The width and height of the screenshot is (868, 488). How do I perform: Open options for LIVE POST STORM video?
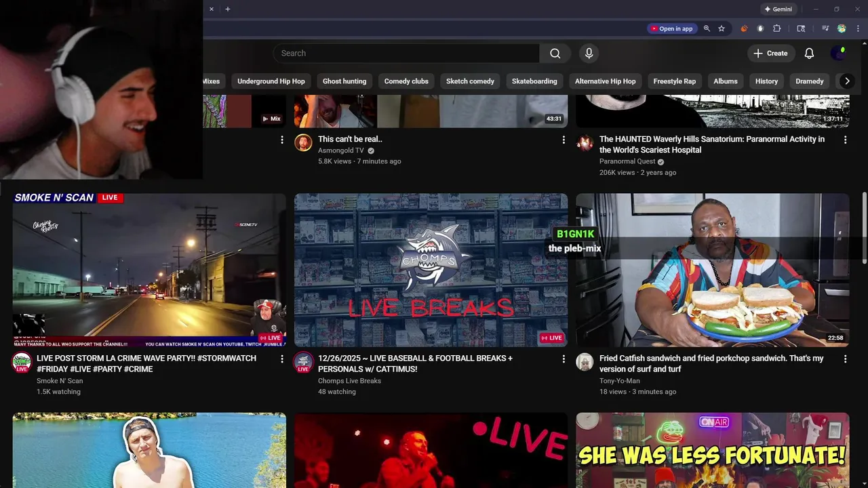[x=281, y=359]
